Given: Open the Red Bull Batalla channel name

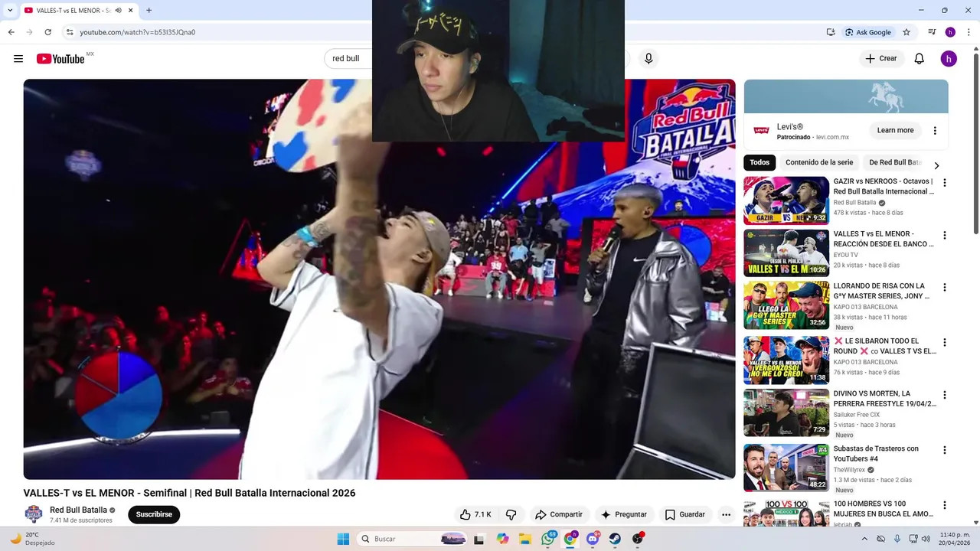Looking at the screenshot, I should (79, 510).
